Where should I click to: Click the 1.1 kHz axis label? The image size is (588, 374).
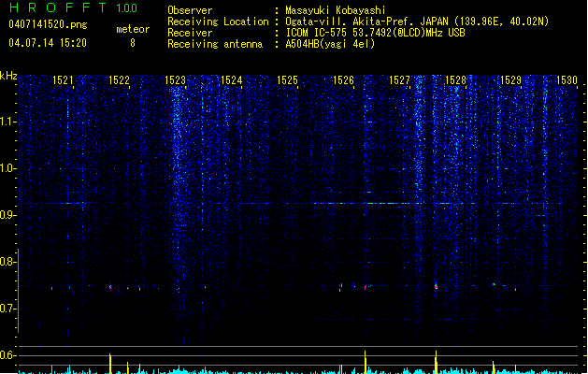7,122
